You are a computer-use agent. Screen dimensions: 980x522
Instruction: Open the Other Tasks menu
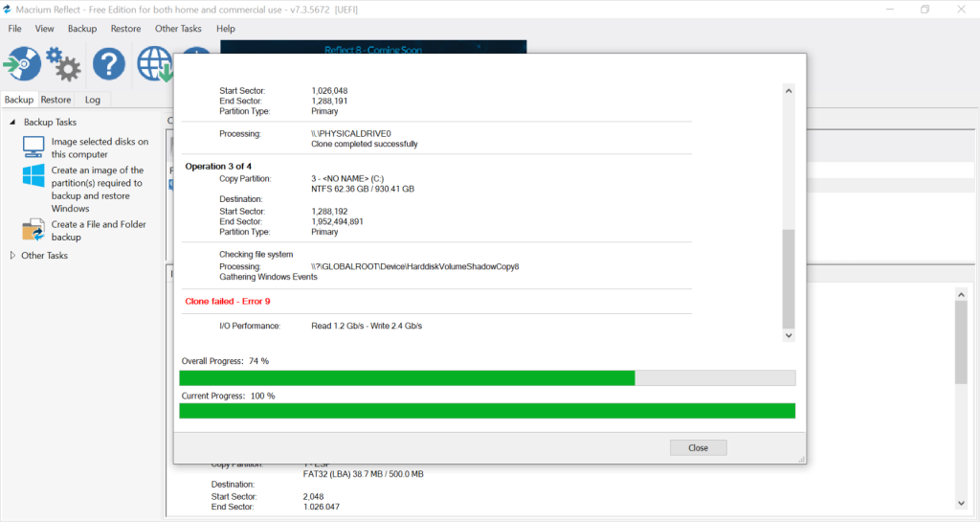(x=179, y=29)
